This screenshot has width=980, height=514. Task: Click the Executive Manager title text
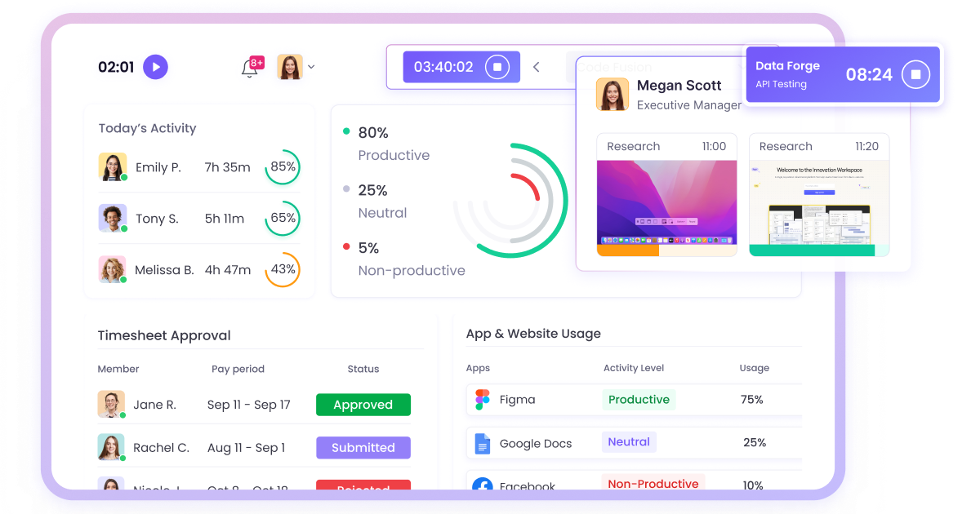[689, 105]
